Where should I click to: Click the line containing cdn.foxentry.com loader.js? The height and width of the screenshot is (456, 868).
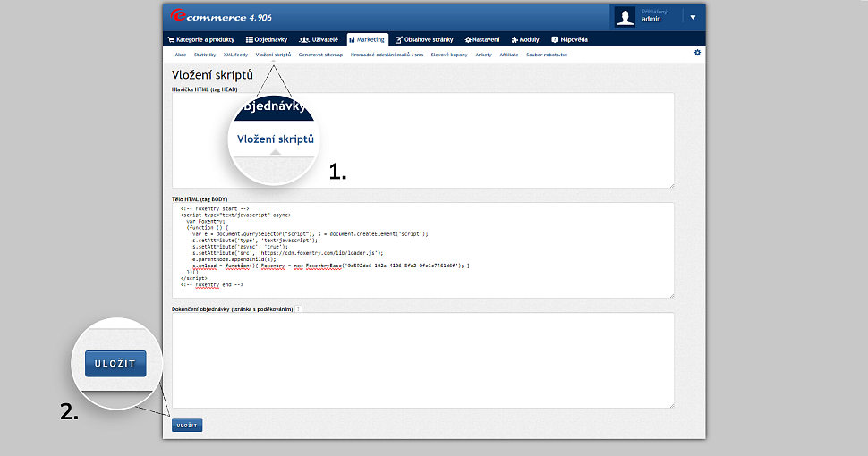point(287,253)
